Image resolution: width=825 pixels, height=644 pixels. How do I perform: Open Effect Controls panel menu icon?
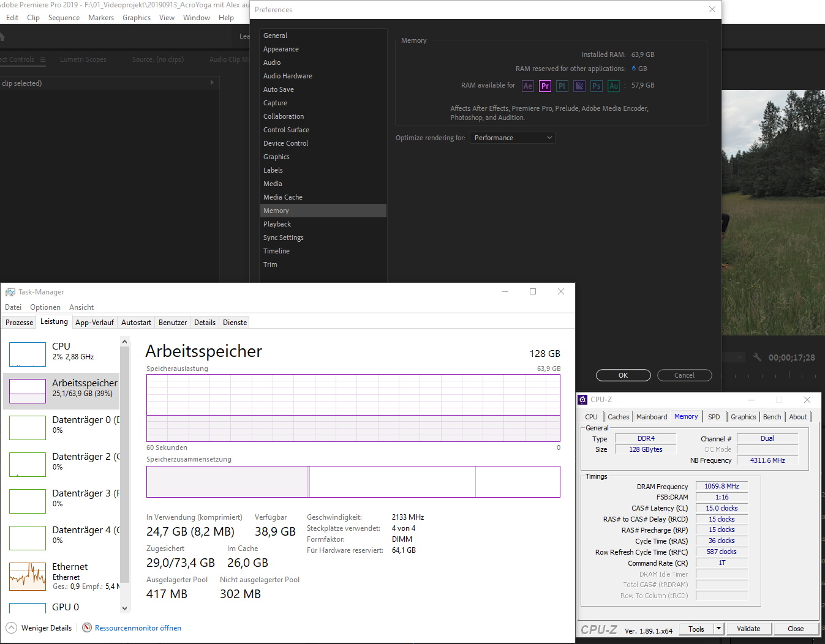[x=43, y=59]
